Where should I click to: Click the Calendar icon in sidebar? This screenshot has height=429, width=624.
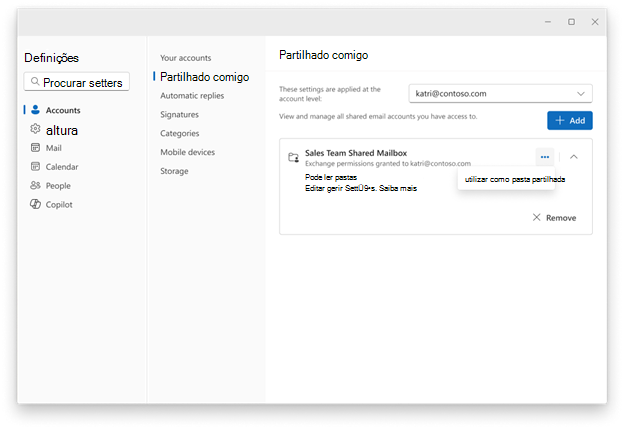(x=35, y=166)
